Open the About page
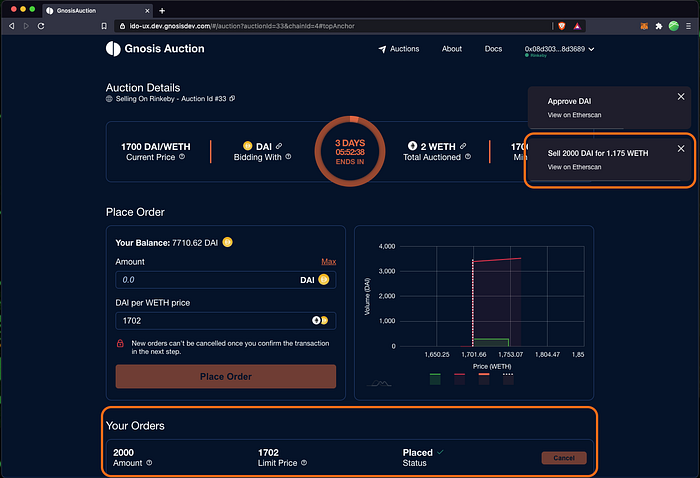The height and width of the screenshot is (478, 700). tap(452, 49)
